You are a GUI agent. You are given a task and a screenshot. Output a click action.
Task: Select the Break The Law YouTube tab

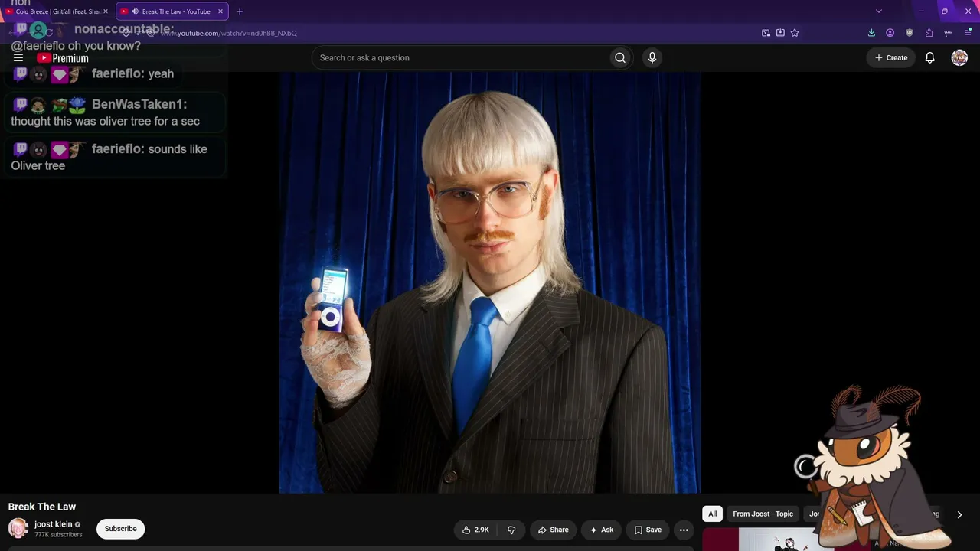tap(172, 11)
